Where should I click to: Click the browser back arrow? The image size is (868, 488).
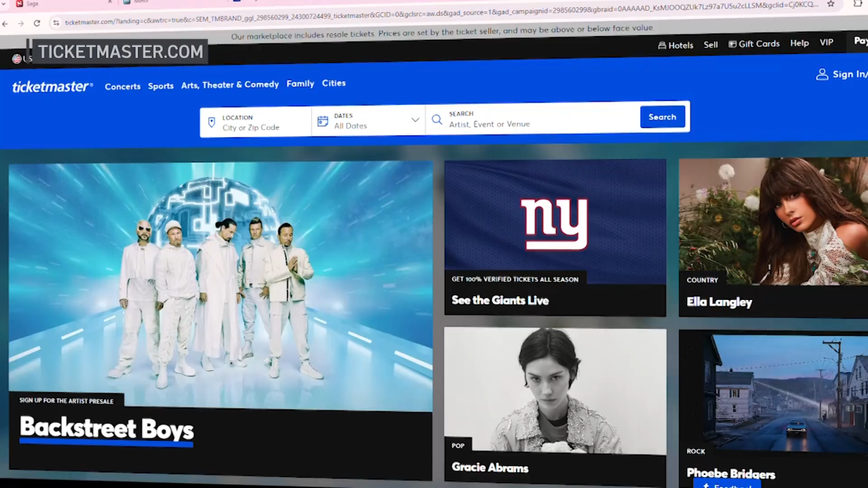[5, 24]
